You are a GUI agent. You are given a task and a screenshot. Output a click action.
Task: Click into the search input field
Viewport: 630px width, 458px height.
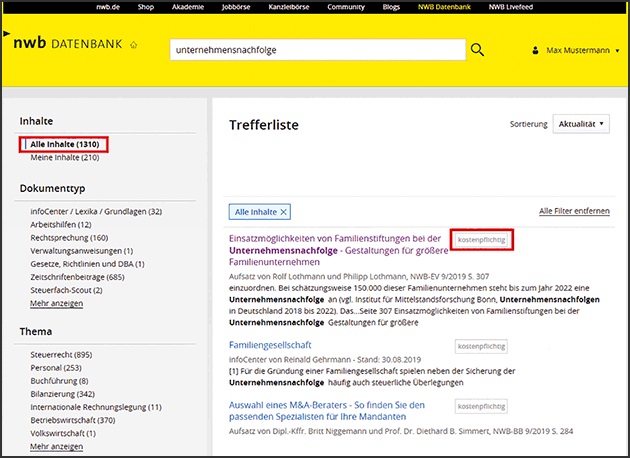315,50
